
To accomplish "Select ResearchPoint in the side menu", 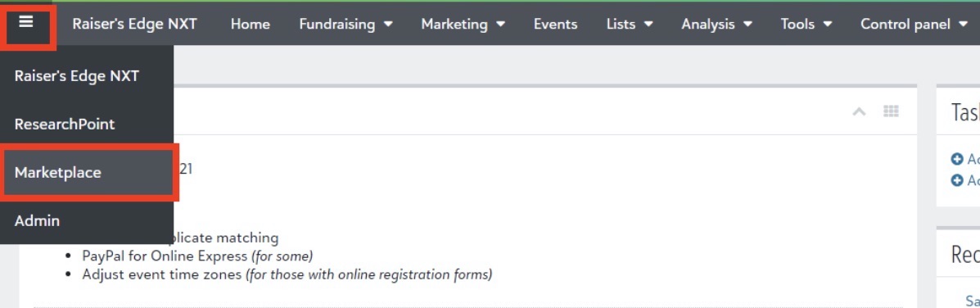I will (x=88, y=125).
